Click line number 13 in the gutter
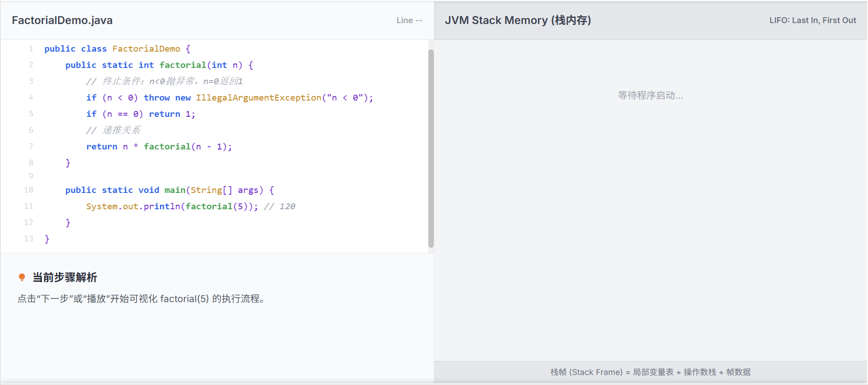The image size is (868, 385). pyautogui.click(x=29, y=239)
